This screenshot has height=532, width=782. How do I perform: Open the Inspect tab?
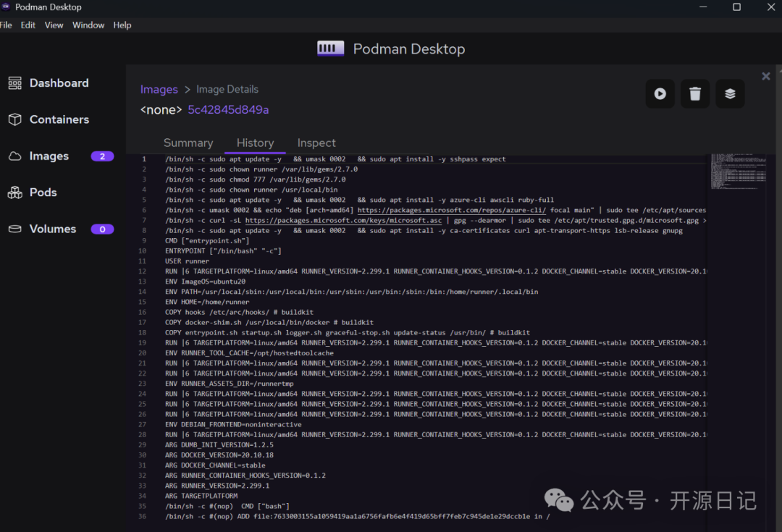[316, 143]
